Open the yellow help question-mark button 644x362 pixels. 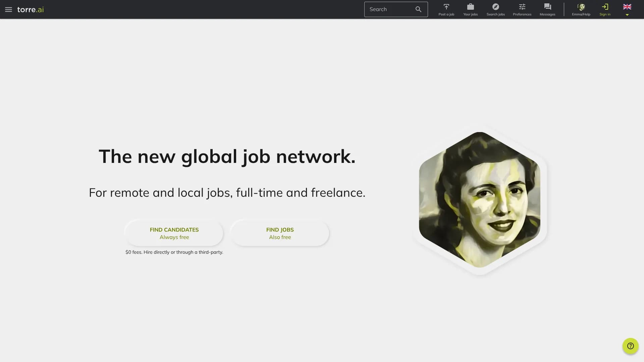click(630, 346)
